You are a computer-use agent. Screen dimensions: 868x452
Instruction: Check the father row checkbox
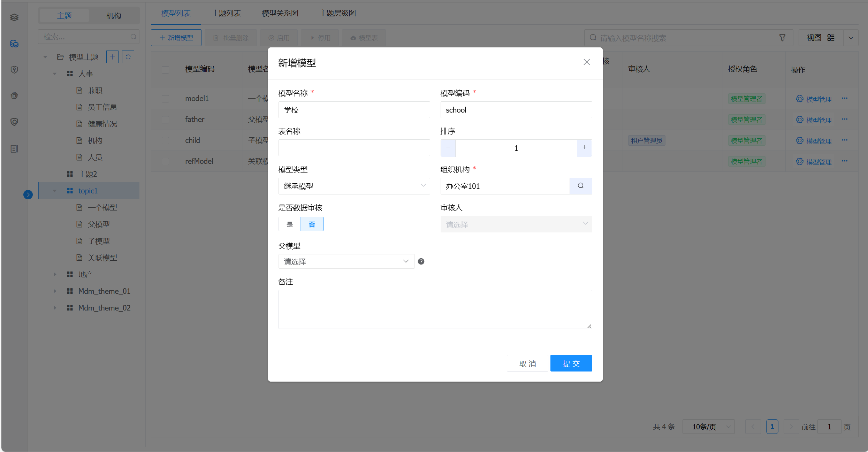[x=166, y=120]
